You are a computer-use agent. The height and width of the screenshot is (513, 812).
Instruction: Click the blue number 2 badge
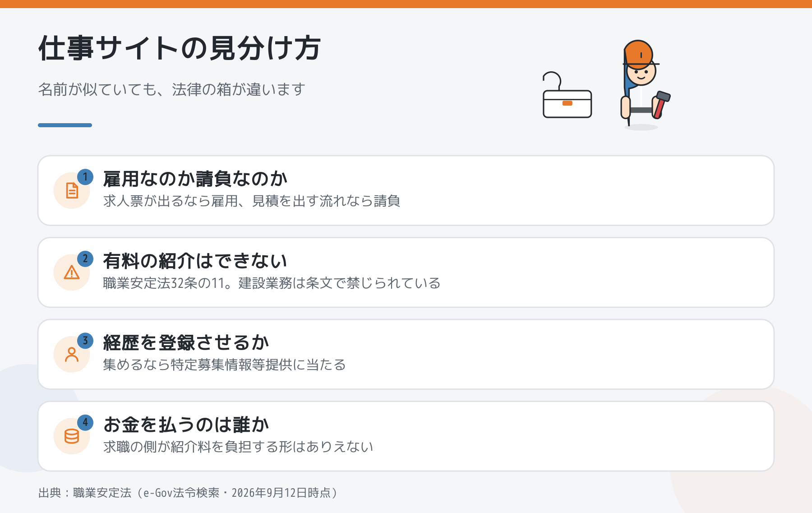click(85, 259)
